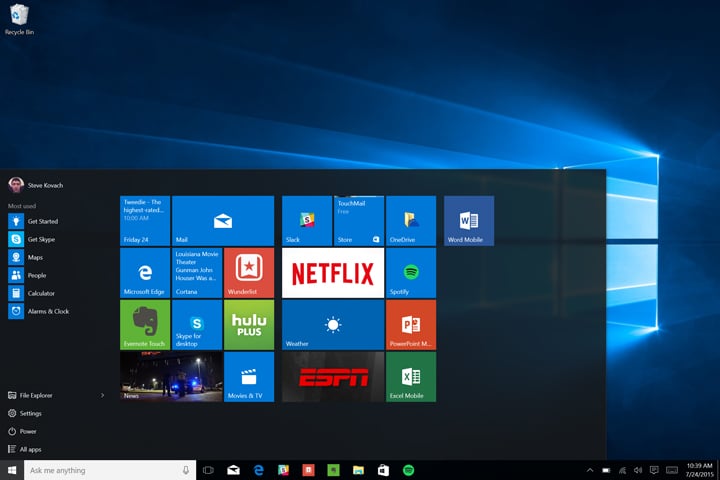Expand the File Explorer jump list arrow
720x480 pixels.
coord(102,395)
